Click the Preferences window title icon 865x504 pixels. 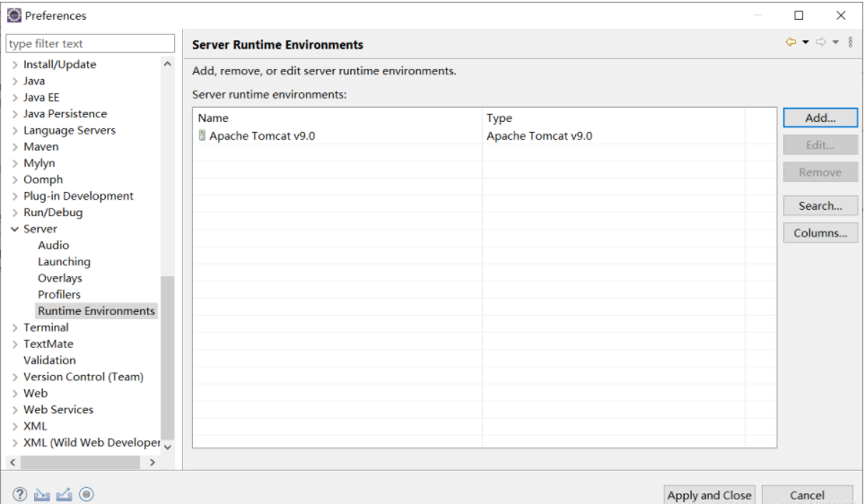pyautogui.click(x=14, y=15)
